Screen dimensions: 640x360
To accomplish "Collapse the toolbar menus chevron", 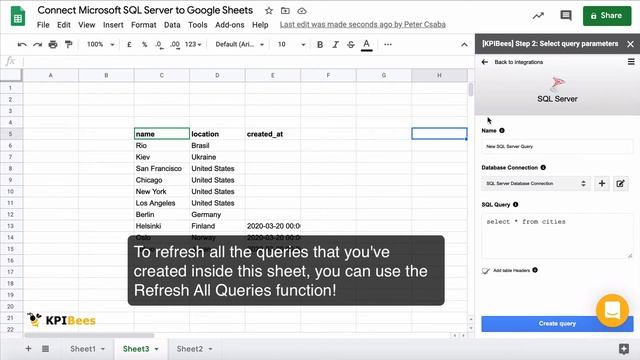I will [x=464, y=44].
